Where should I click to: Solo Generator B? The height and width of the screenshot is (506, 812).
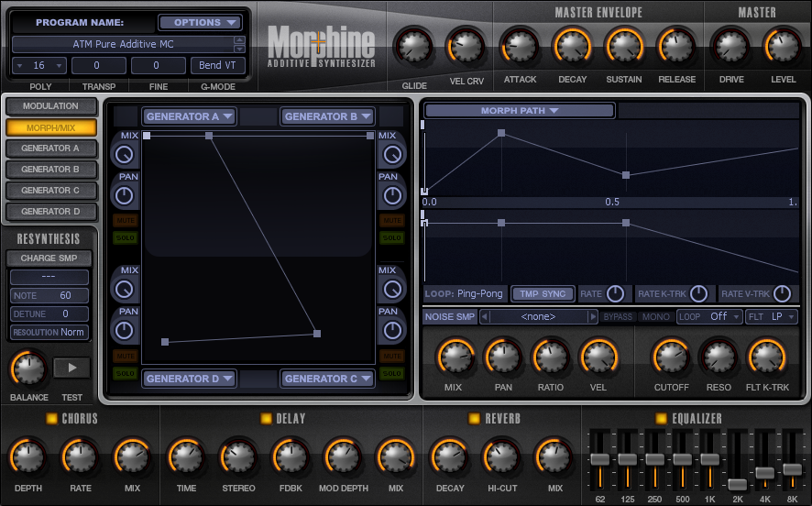[392, 237]
